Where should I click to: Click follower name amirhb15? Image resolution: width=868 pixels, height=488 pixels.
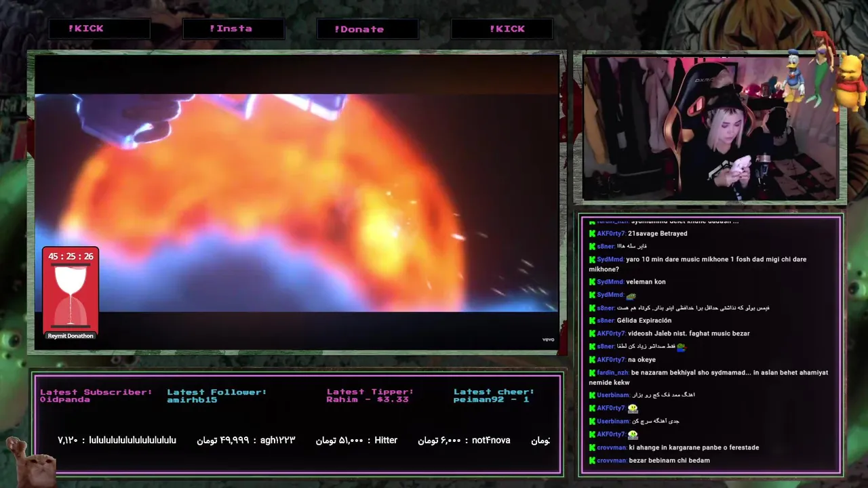pos(192,399)
